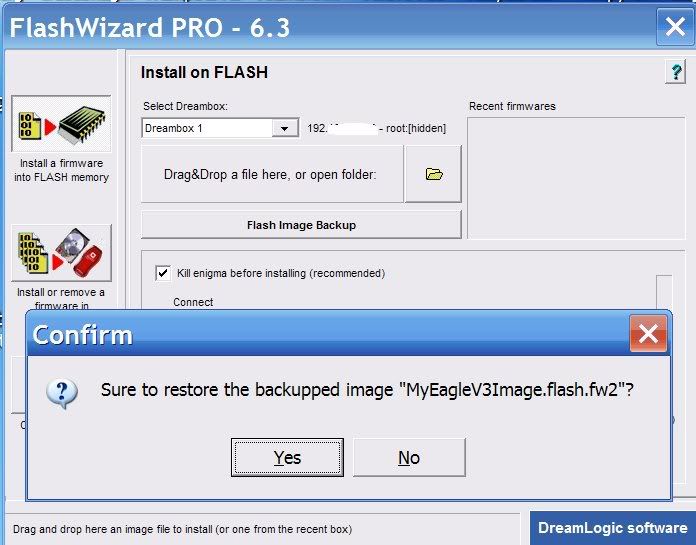
Task: Click the Flash Image Backup button
Action: [301, 225]
